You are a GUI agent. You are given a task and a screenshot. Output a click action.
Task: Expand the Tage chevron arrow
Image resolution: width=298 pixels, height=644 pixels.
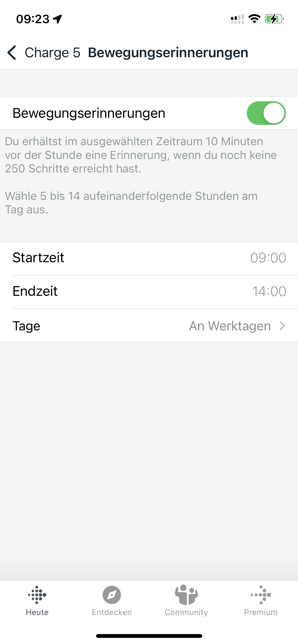click(x=282, y=326)
